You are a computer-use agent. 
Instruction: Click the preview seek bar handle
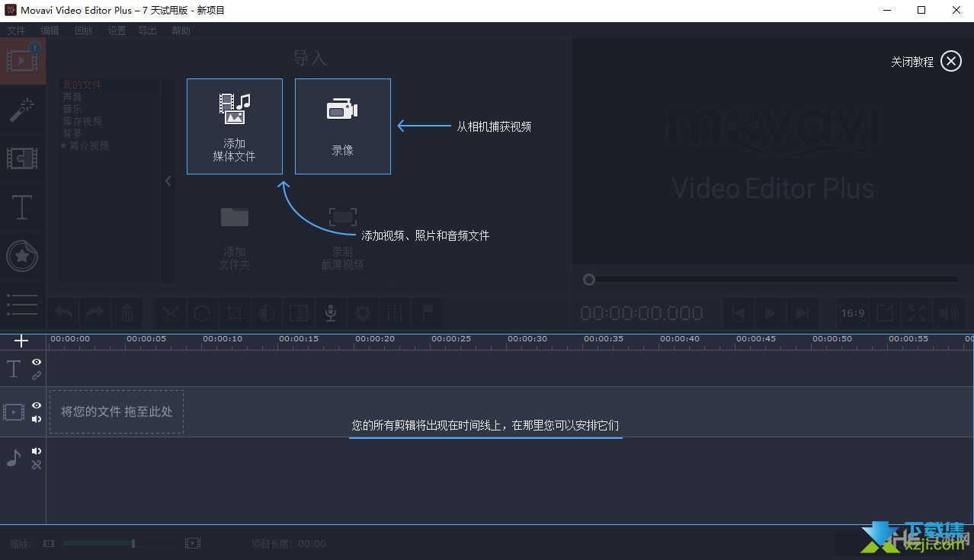coord(588,280)
